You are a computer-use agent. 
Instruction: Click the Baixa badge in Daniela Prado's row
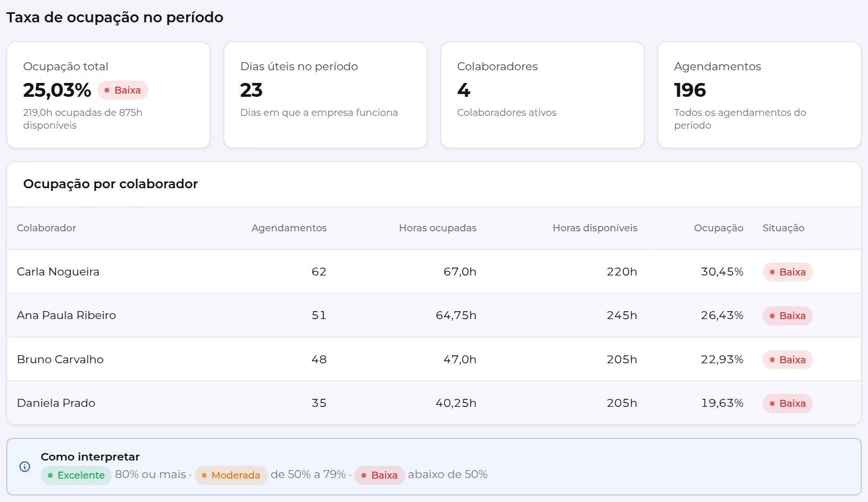point(788,404)
